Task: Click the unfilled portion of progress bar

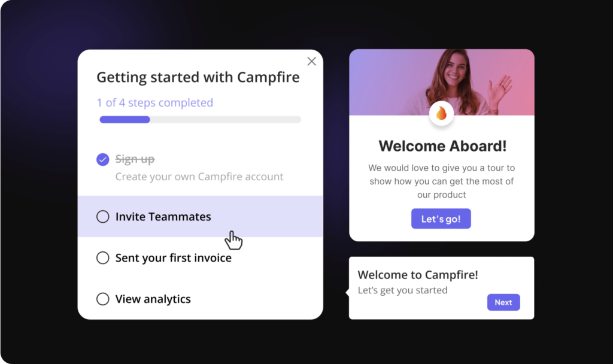Action: 226,120
